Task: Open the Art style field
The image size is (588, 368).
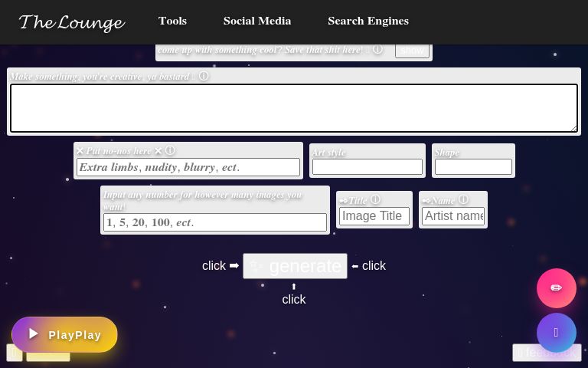Action: 367,166
